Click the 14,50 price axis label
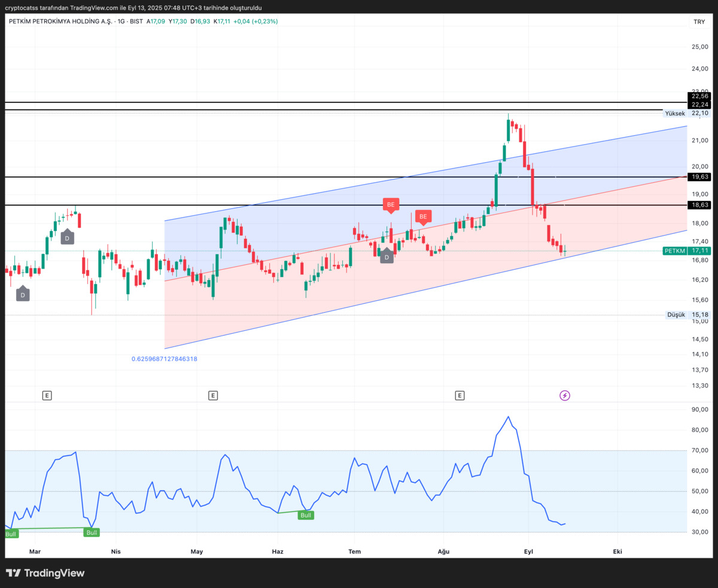This screenshot has height=588, width=718. (x=699, y=339)
